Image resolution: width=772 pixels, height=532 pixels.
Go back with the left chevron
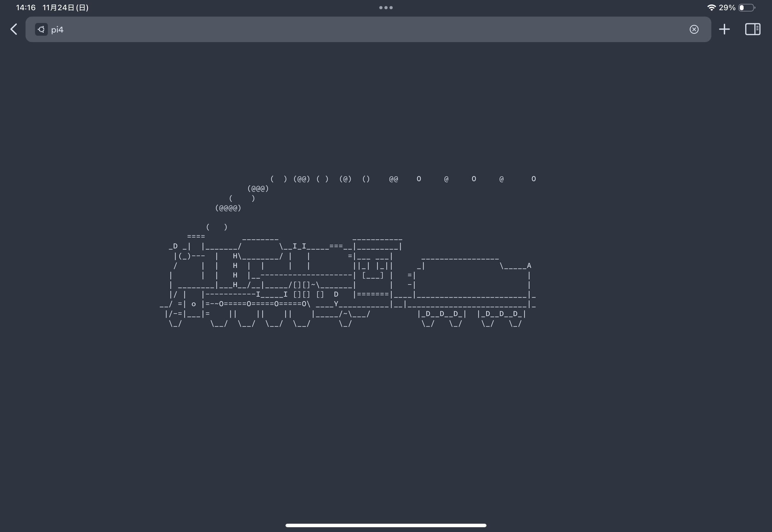click(x=14, y=29)
